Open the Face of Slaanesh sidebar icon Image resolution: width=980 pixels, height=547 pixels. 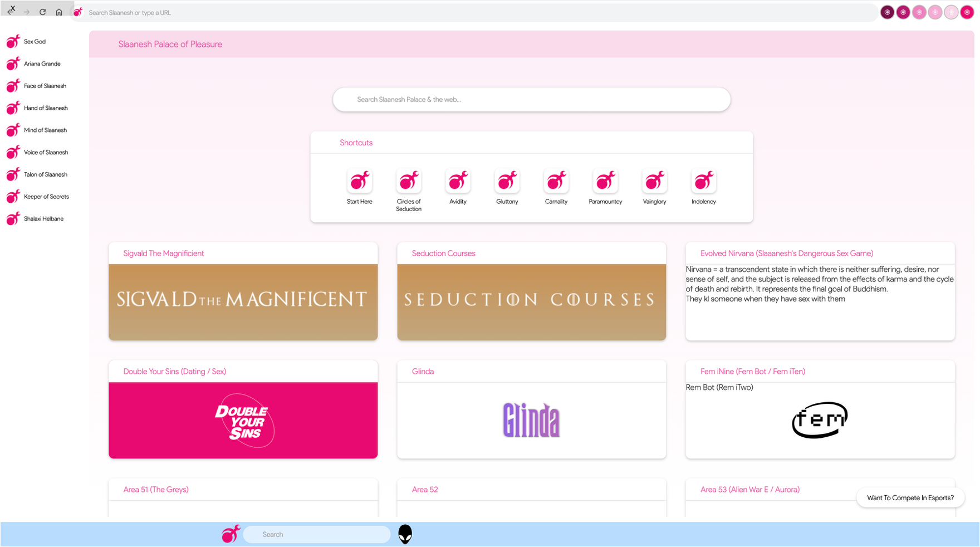[x=13, y=86]
